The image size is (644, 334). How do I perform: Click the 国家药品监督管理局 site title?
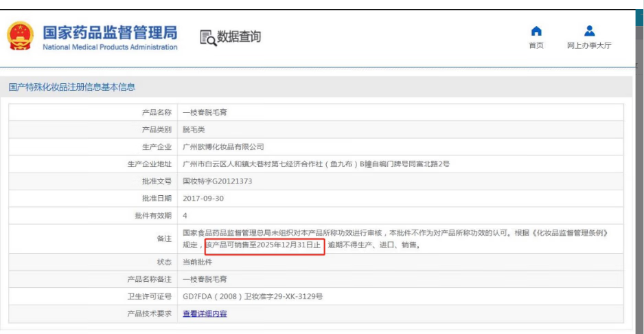tap(110, 32)
